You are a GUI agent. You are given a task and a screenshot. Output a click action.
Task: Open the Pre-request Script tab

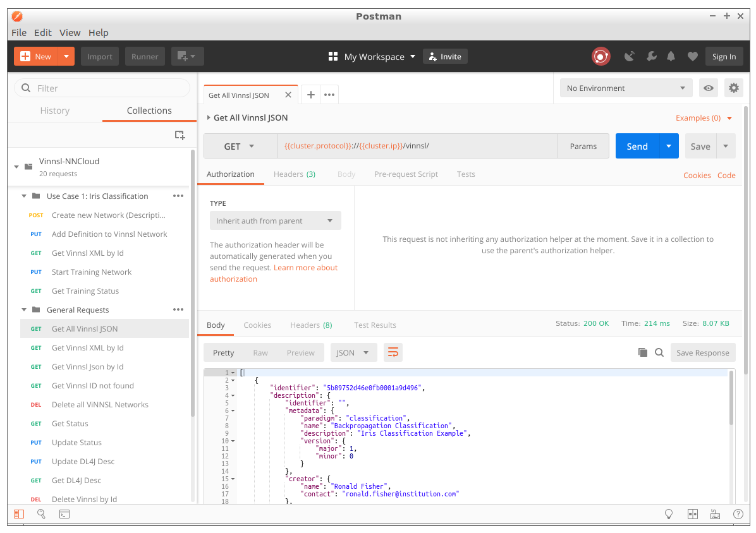point(406,174)
